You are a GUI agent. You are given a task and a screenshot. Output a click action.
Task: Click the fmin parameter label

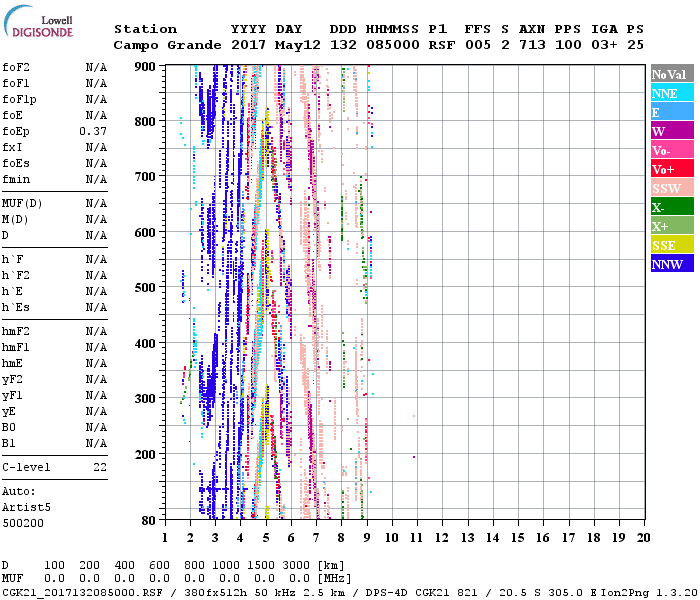point(16,179)
